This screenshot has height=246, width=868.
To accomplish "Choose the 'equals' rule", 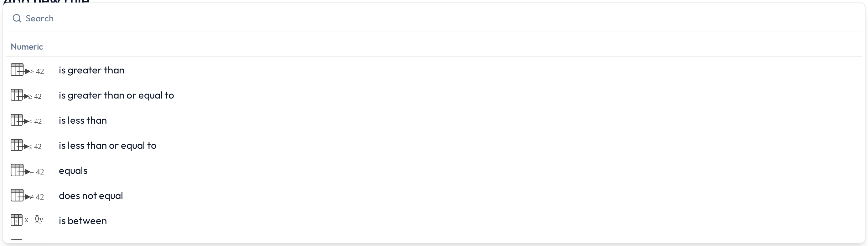I will tap(73, 170).
